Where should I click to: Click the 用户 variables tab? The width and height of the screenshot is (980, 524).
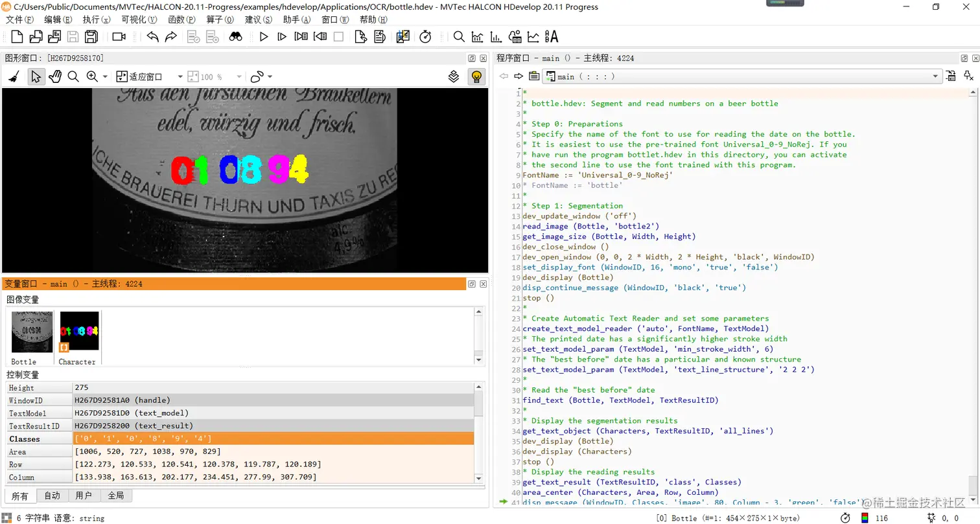pyautogui.click(x=84, y=496)
